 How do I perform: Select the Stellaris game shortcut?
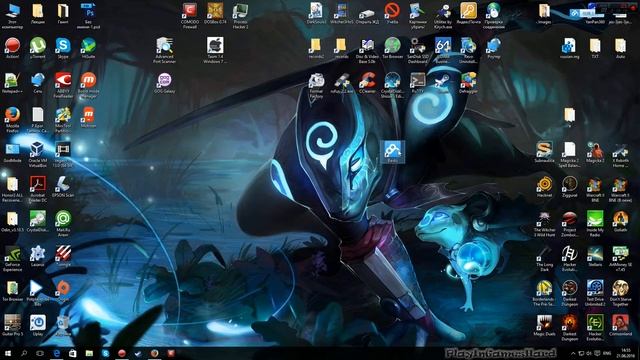[x=595, y=256]
